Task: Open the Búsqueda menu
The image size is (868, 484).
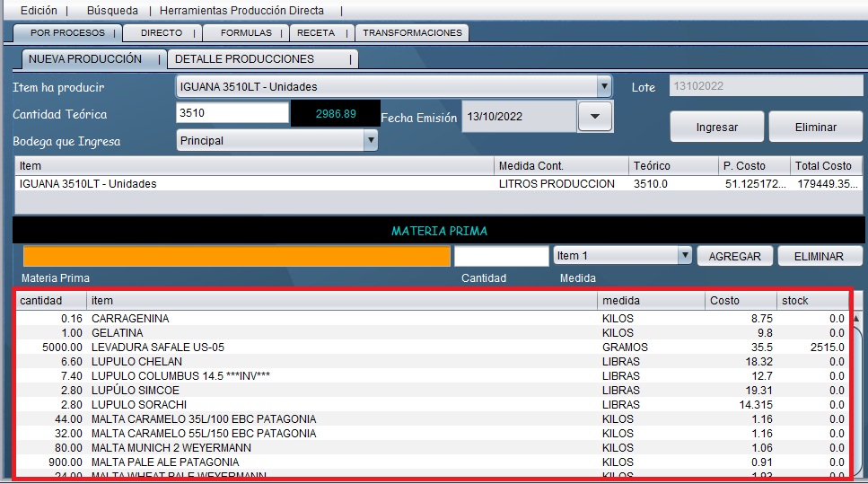Action: [x=112, y=10]
